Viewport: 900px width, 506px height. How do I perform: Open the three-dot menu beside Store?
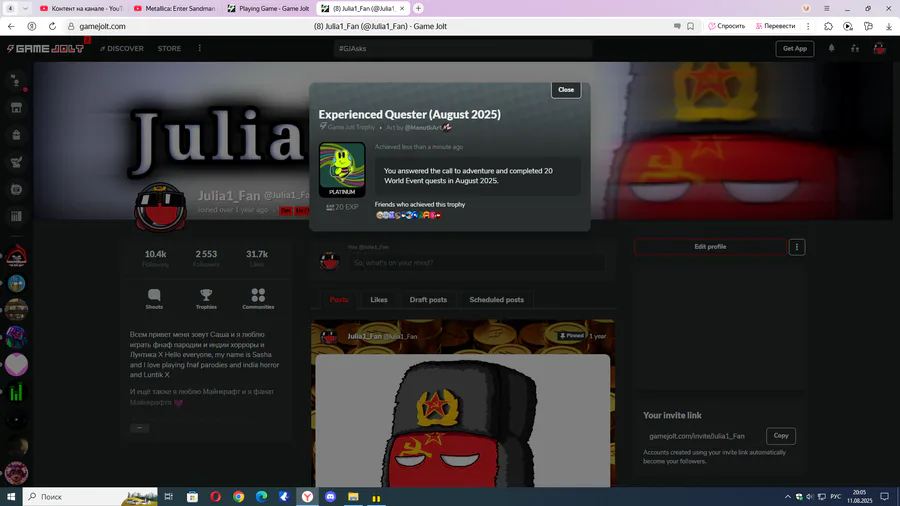coord(200,48)
